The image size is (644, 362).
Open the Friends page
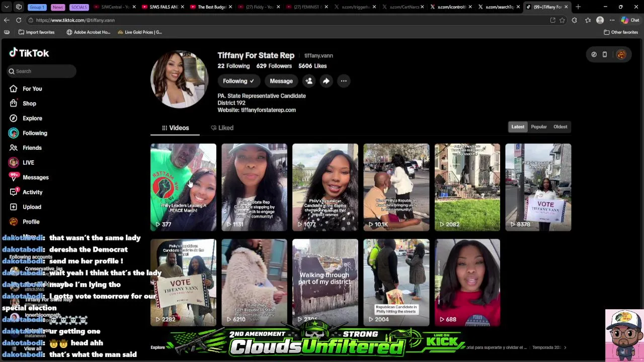[25, 148]
